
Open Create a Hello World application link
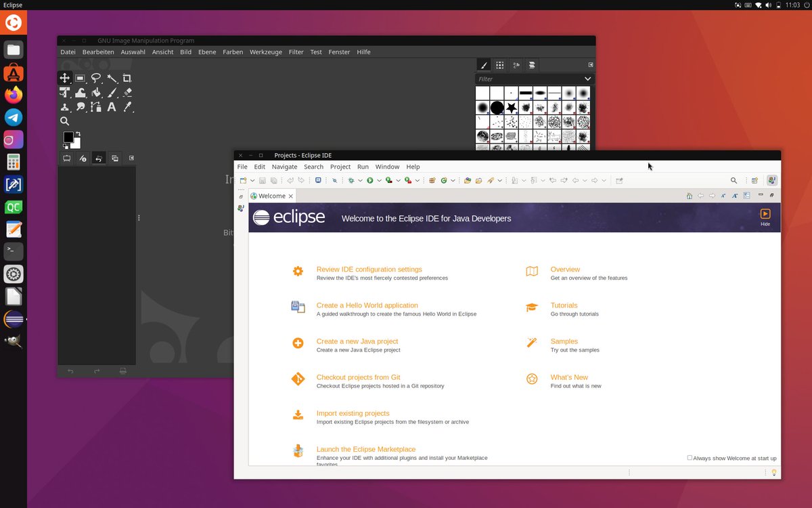pos(367,305)
